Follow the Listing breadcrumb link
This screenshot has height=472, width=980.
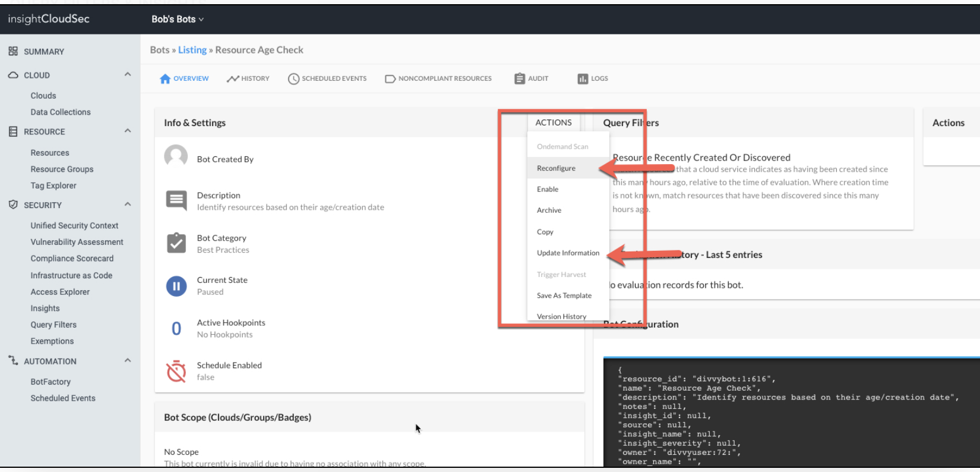192,50
